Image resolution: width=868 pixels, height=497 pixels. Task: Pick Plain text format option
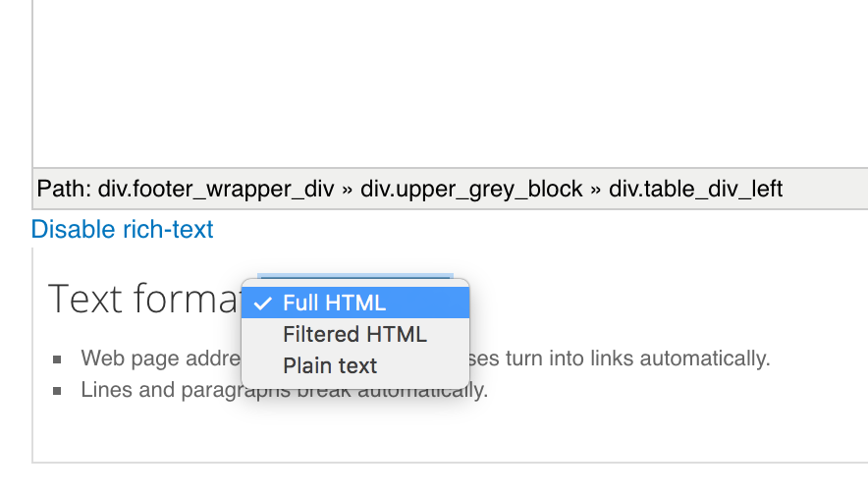tap(355, 365)
